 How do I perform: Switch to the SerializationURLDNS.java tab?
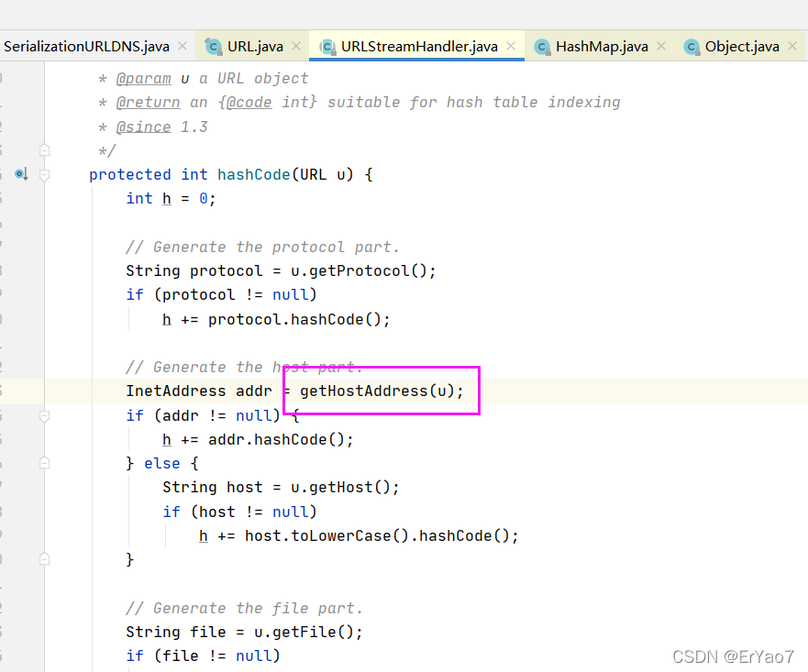(x=87, y=45)
